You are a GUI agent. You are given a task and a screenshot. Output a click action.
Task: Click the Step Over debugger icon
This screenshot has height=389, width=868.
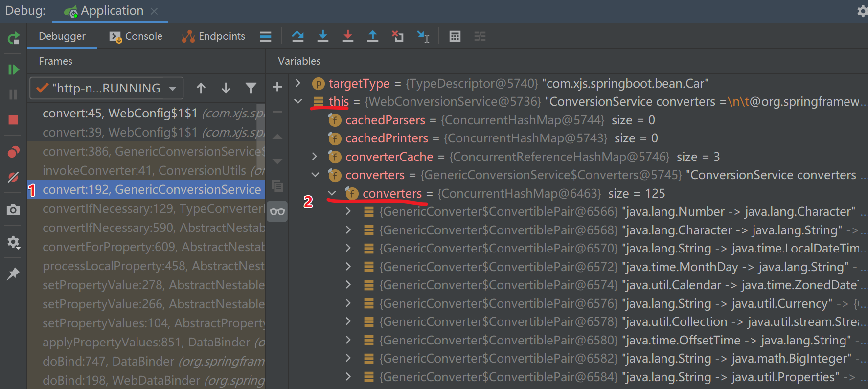point(297,36)
